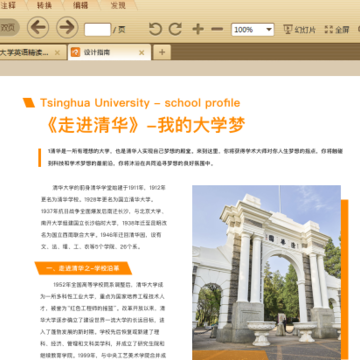360x360 pixels.
Task: Open the 发现 tab
Action: coord(118,5)
